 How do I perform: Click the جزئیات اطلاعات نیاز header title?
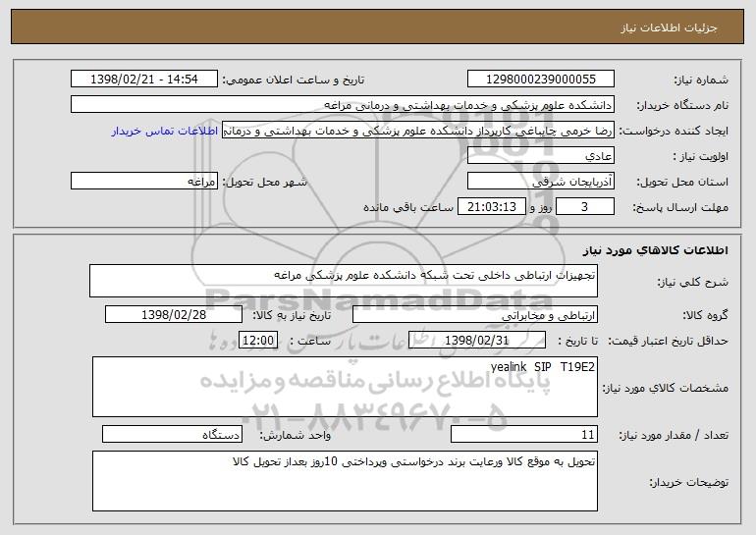(669, 27)
